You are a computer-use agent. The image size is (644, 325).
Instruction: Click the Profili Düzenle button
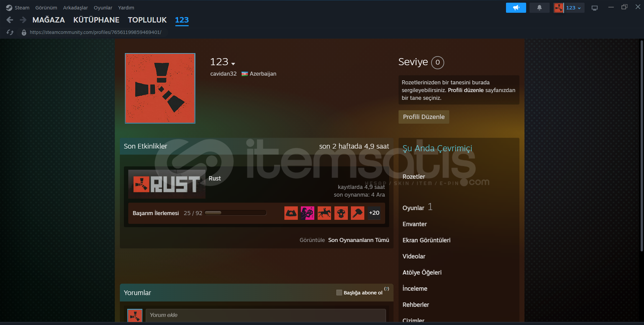pyautogui.click(x=423, y=117)
